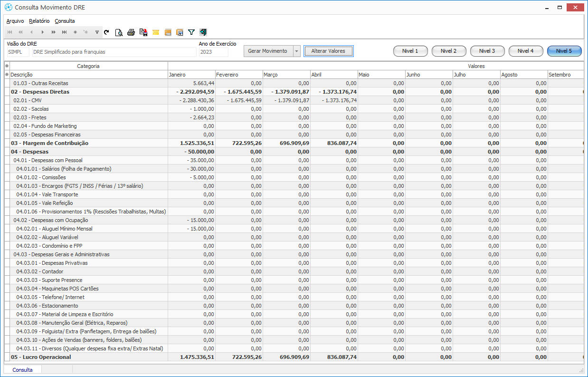Click the small funnel icon in navigator
The height and width of the screenshot is (377, 588).
(97, 32)
